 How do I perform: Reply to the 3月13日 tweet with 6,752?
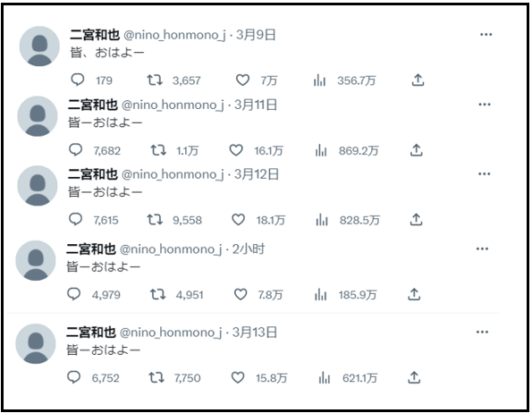73,377
